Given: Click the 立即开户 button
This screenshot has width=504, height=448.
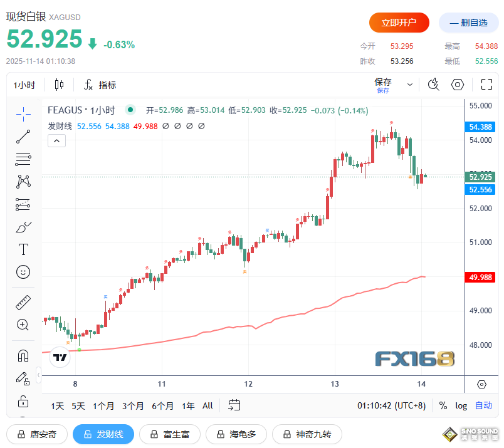Looking at the screenshot, I should click(x=399, y=23).
